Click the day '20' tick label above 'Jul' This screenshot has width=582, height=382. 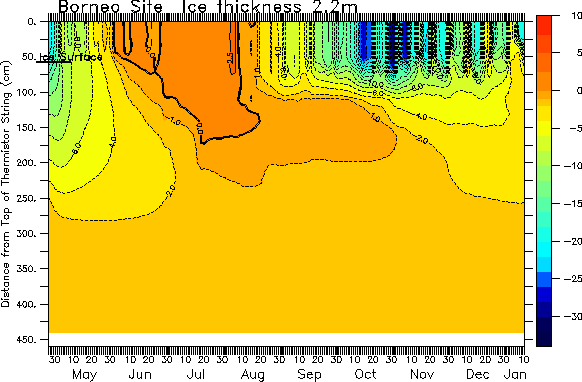(x=204, y=359)
